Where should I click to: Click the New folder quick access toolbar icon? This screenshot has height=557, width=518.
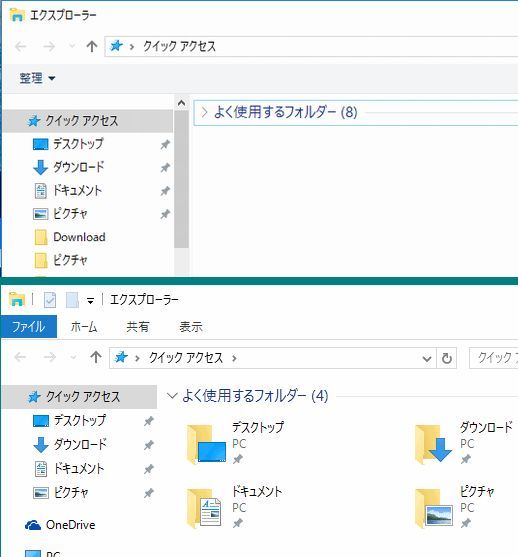[72, 300]
